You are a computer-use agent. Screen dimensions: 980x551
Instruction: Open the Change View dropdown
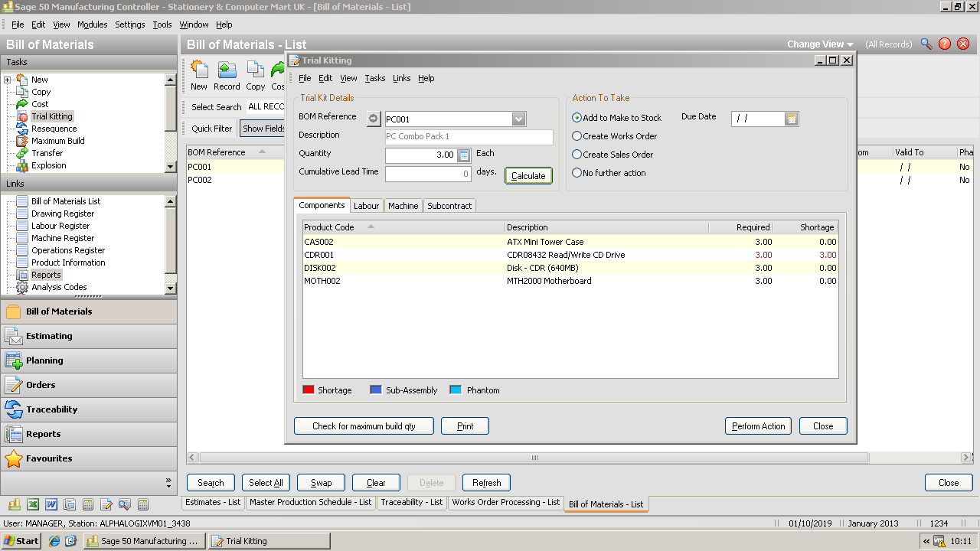click(820, 44)
